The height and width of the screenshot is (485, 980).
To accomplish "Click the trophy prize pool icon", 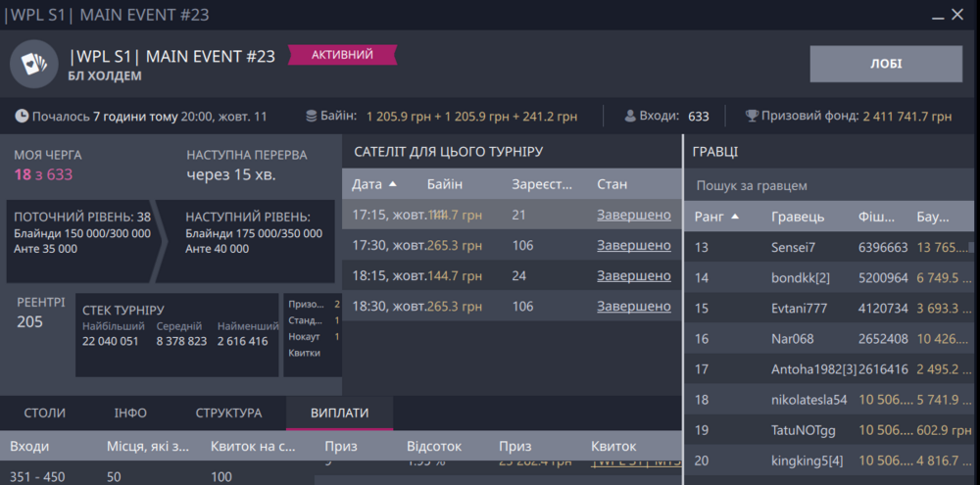I will point(753,116).
